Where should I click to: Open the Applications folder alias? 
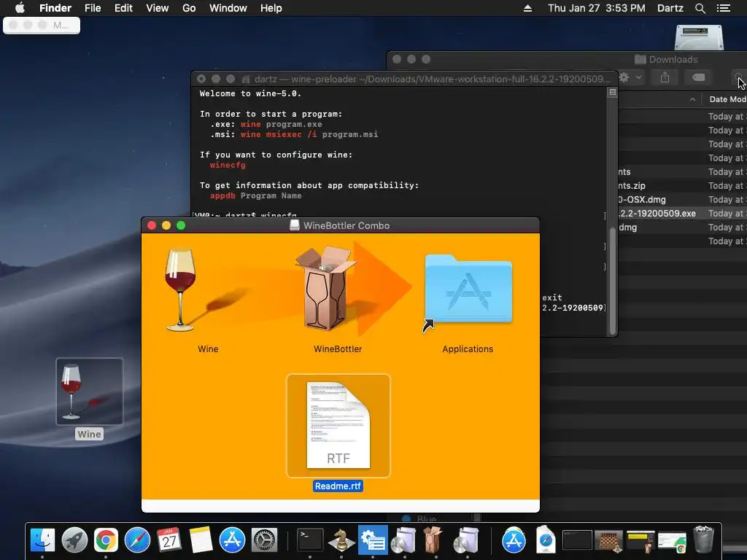click(468, 290)
